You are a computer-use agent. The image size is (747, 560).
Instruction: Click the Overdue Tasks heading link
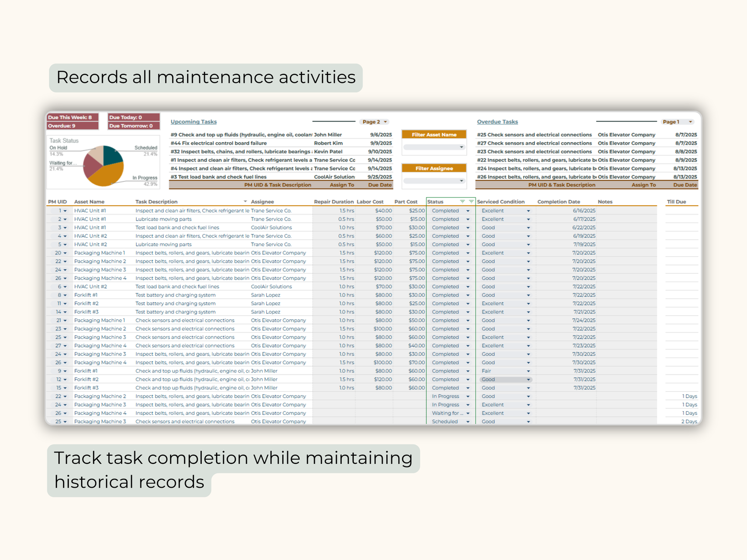click(497, 122)
